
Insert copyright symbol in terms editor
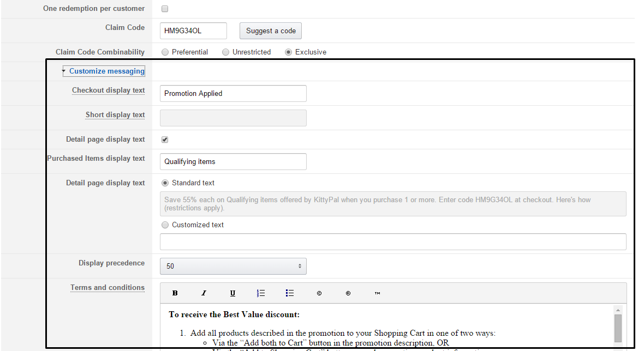(x=319, y=293)
